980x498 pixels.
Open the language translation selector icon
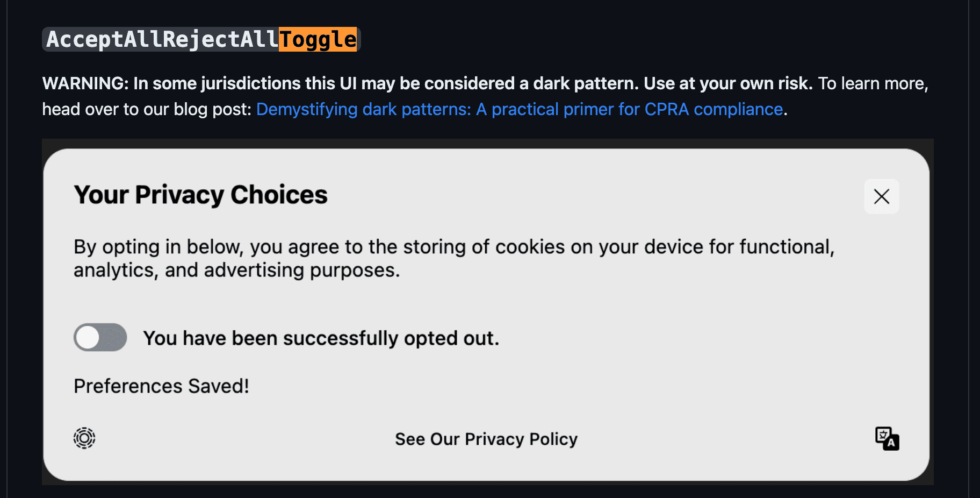pos(887,438)
